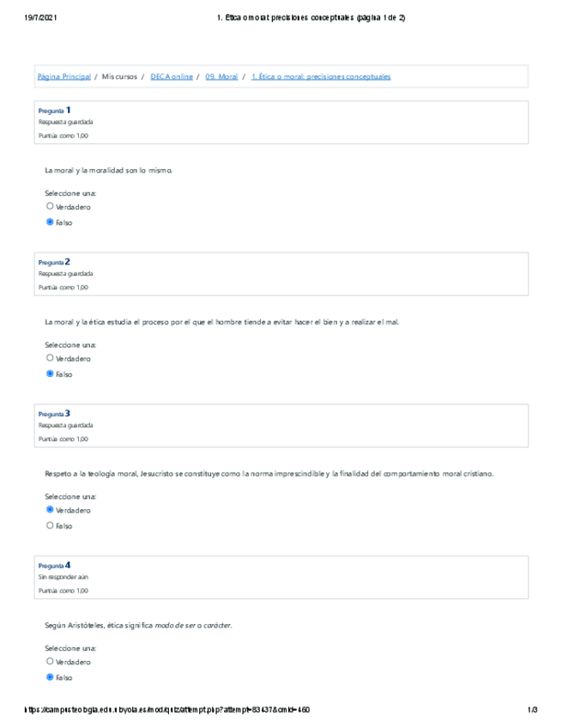The image size is (562, 728).
Task: Go to DECA online course link
Action: pyautogui.click(x=172, y=76)
